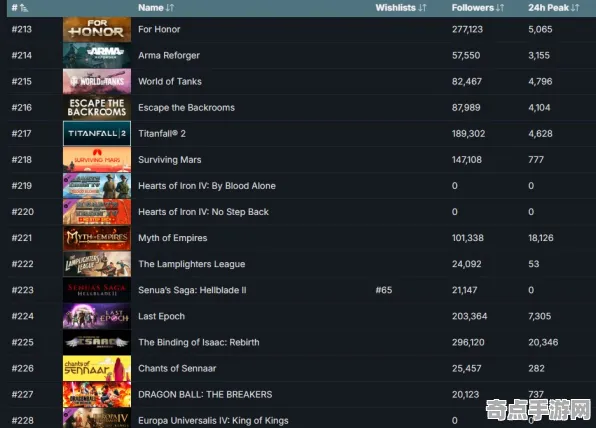
Task: Sort table by the Wishlists column
Action: (x=401, y=8)
